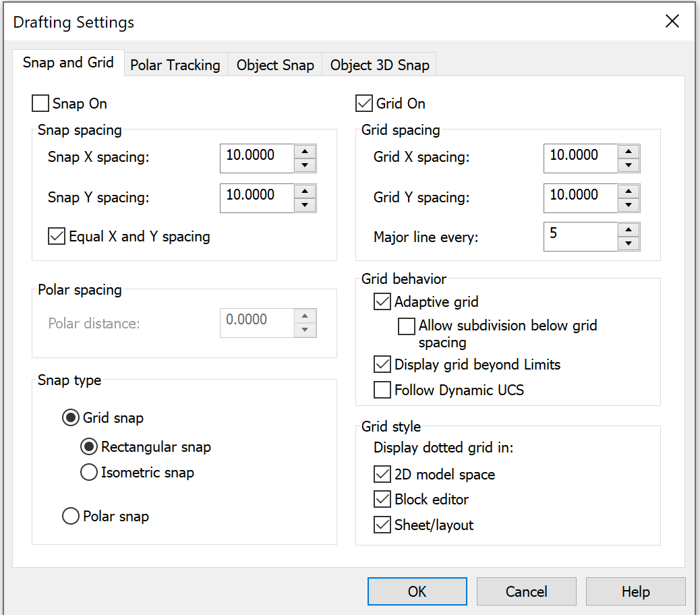Turn off the Grid On checkbox
The height and width of the screenshot is (615, 700).
click(364, 103)
